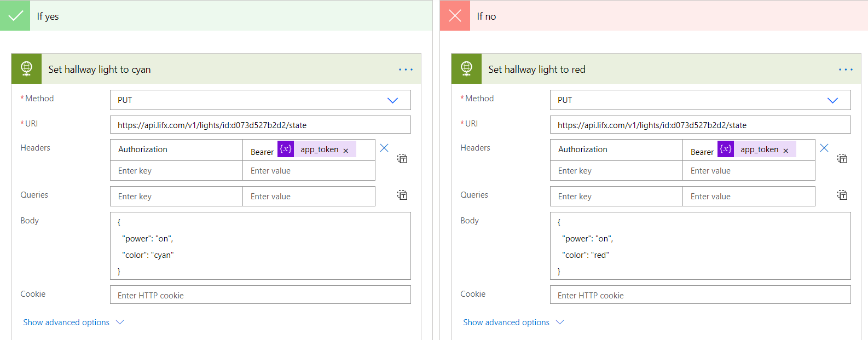Remove app_token from cyan action header
The width and height of the screenshot is (868, 340).
(346, 151)
